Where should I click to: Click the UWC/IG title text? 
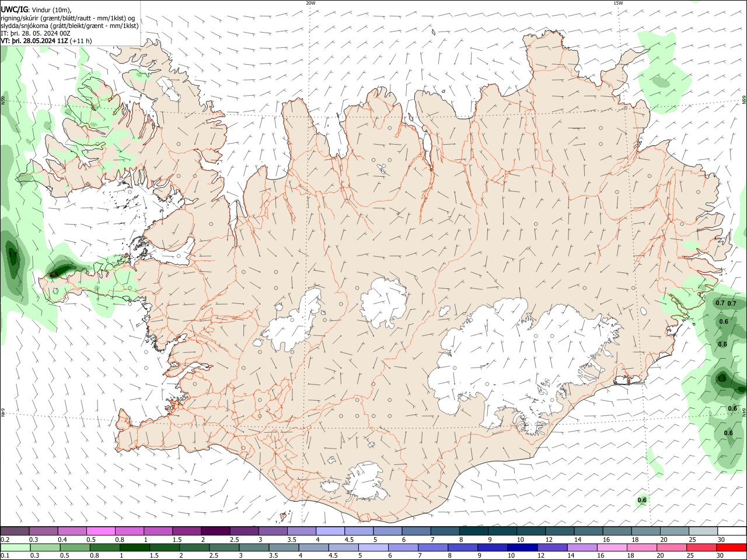point(14,10)
